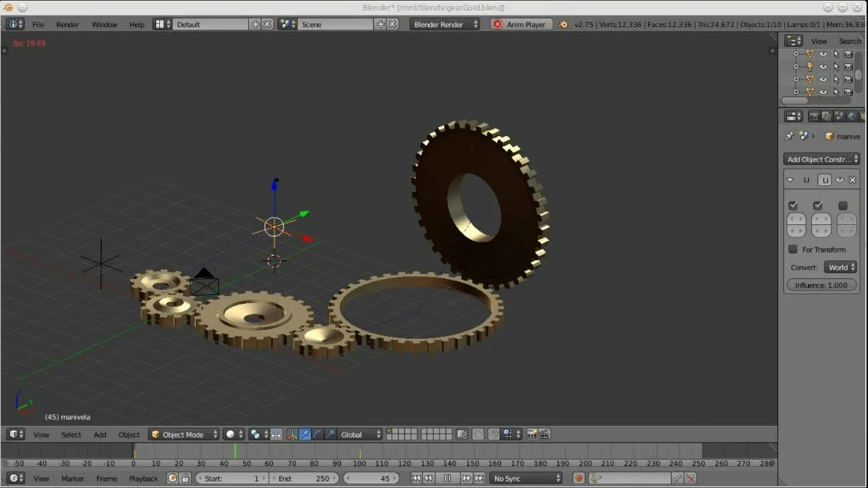Toggle lock object modes to layers icon

click(x=461, y=435)
